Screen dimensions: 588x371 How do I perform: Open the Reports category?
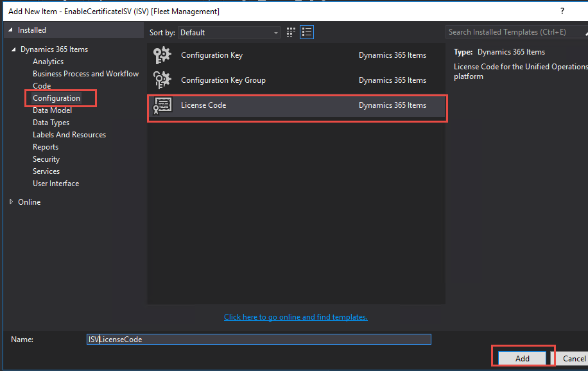[45, 146]
